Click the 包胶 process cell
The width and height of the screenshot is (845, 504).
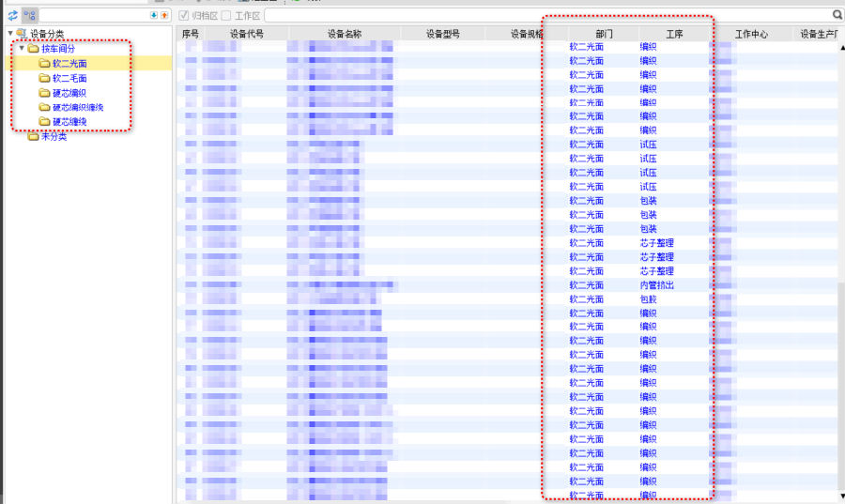coord(648,299)
